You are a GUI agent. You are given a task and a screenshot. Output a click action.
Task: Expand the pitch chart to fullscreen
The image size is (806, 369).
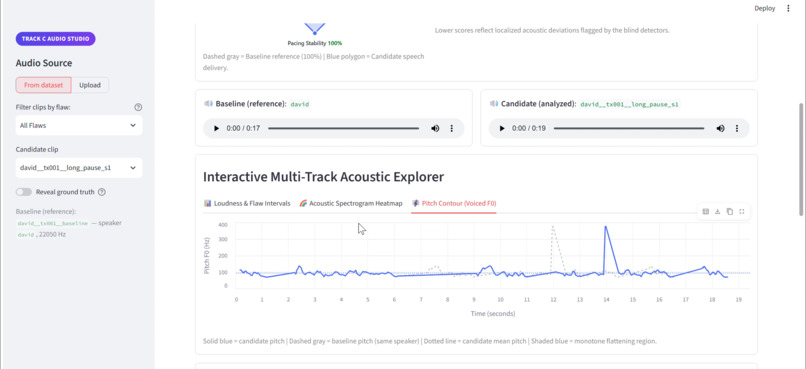742,211
